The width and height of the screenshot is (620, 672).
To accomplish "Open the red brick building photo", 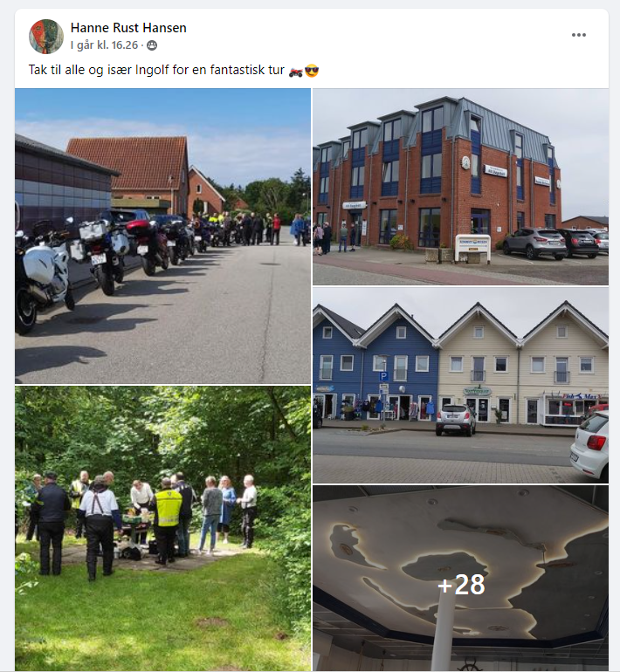I will point(460,187).
